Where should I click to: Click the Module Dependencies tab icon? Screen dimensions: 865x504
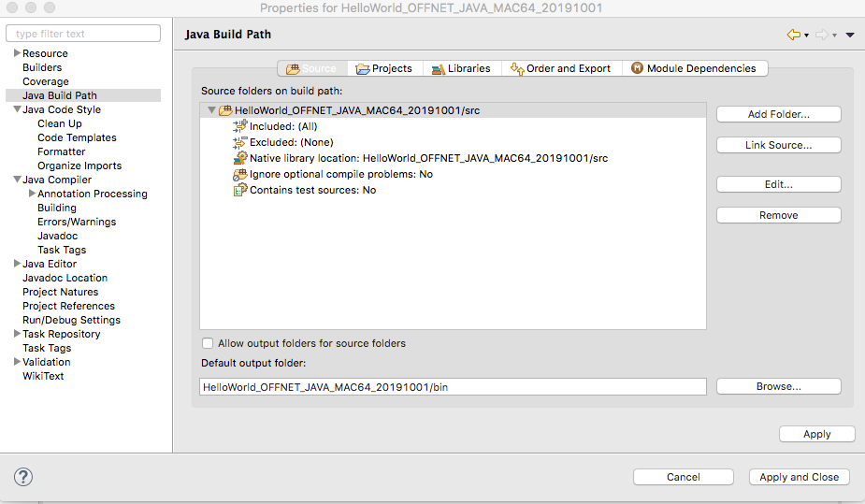[637, 68]
